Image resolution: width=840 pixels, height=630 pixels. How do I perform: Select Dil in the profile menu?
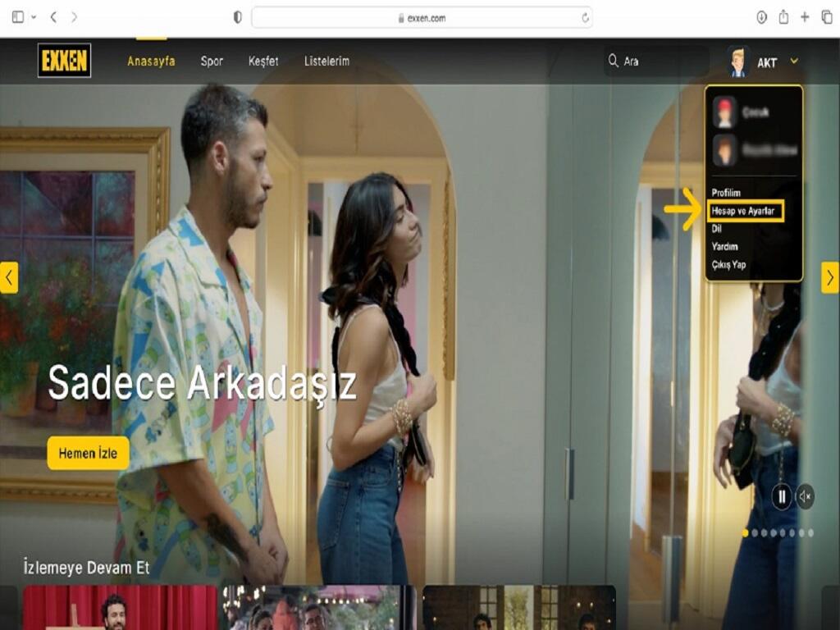[x=717, y=229]
